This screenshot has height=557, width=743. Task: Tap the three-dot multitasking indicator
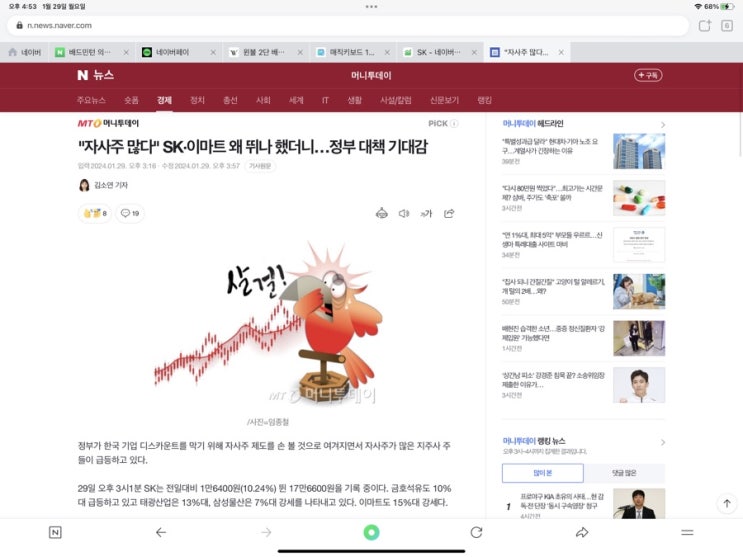[x=372, y=7]
